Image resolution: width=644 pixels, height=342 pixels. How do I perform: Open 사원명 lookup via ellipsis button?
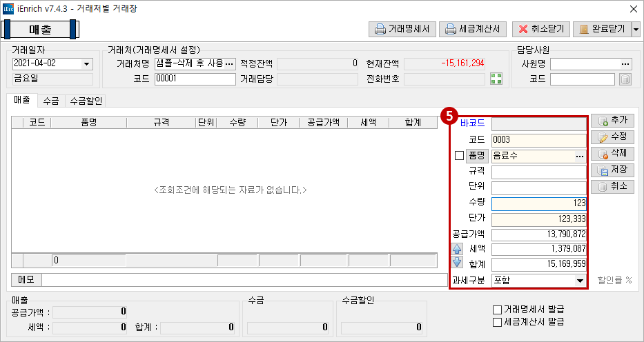pos(625,64)
